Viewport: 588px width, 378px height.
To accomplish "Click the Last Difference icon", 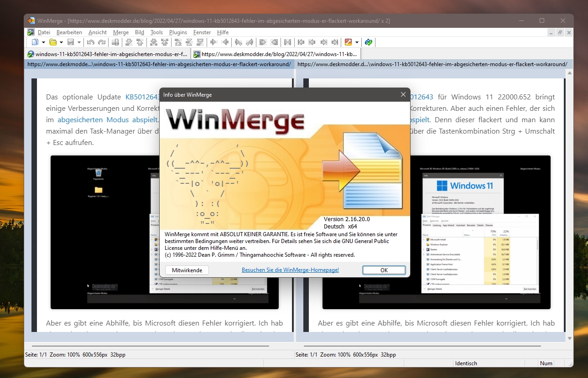I will [200, 42].
